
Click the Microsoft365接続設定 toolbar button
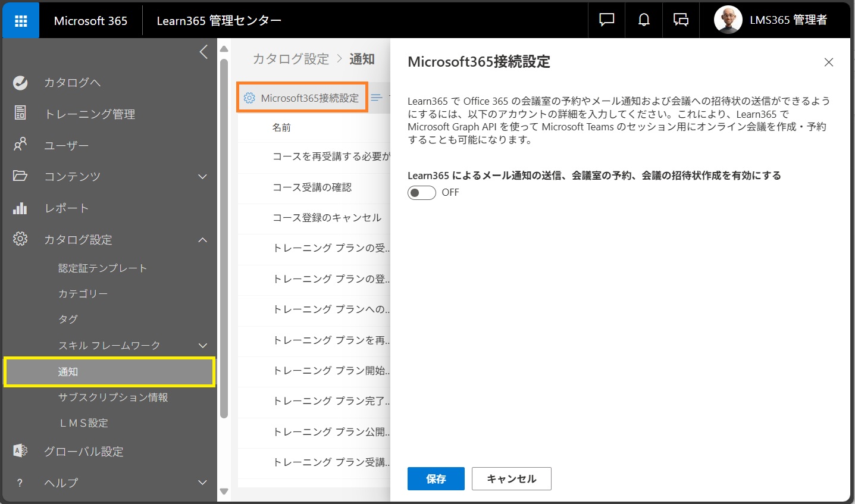point(302,98)
